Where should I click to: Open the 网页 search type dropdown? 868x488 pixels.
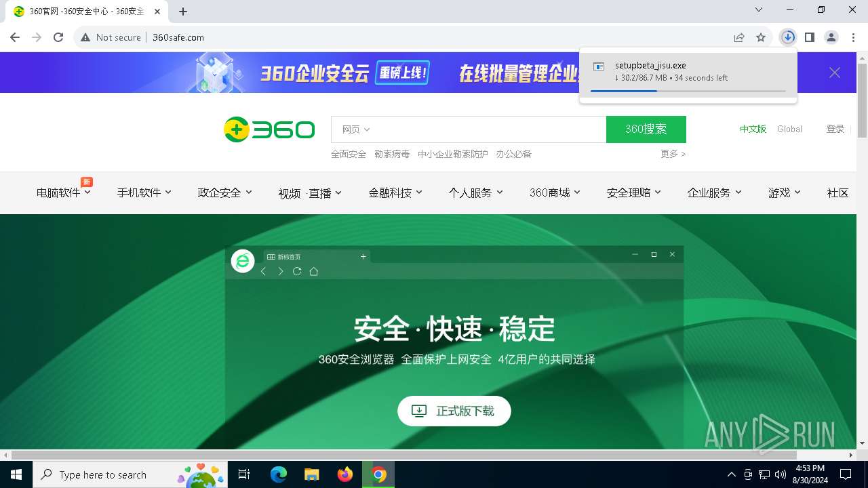click(356, 129)
